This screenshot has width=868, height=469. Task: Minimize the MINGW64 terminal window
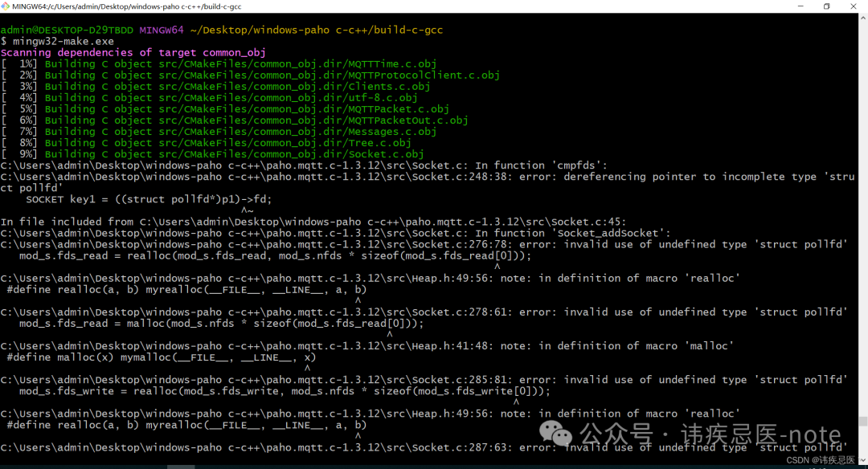[x=800, y=6]
